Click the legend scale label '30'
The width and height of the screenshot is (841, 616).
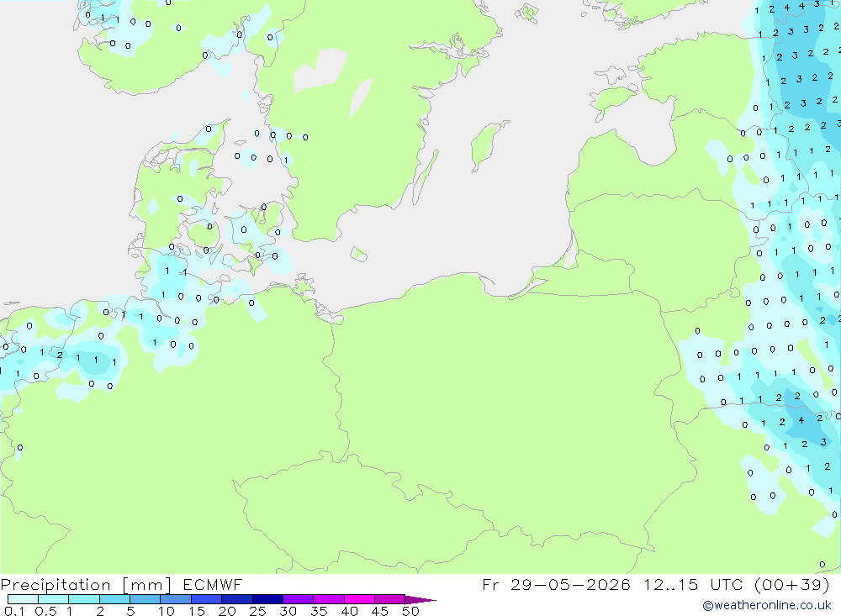288,611
